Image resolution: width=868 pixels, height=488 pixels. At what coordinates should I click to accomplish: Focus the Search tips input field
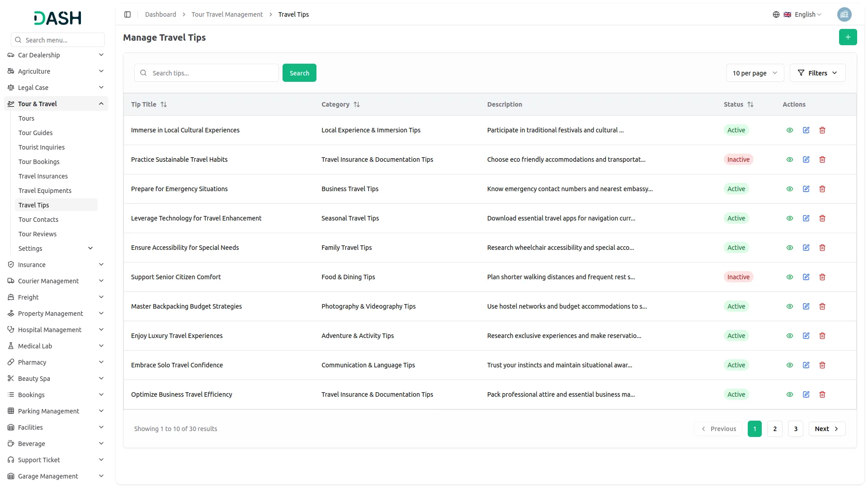click(x=212, y=73)
